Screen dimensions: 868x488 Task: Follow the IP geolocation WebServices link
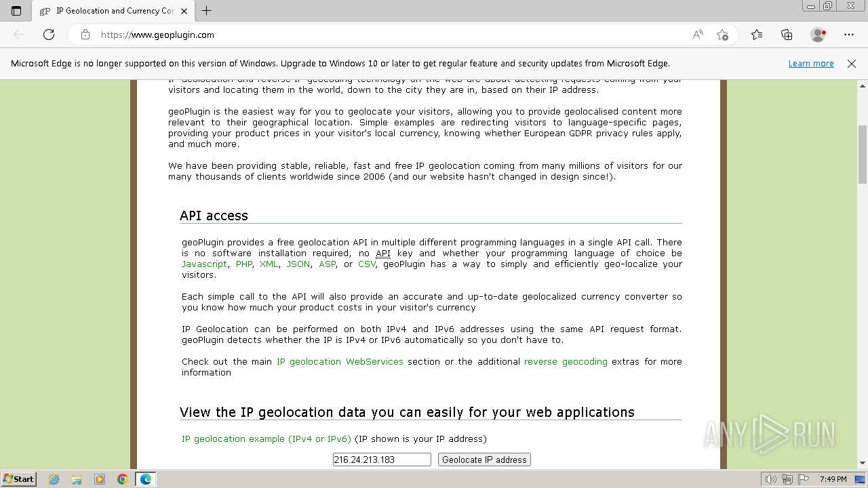340,362
